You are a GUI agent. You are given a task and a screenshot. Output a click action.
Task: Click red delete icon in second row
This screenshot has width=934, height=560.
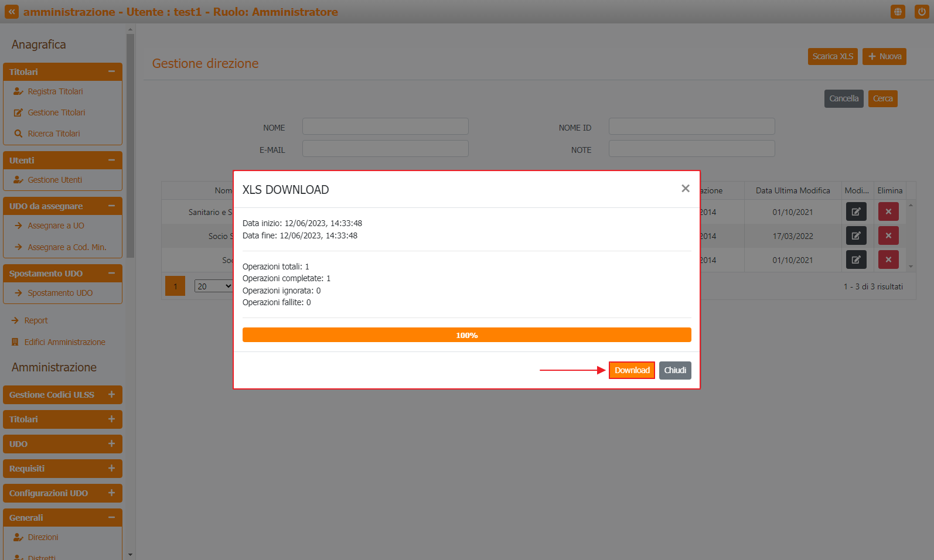click(x=888, y=235)
